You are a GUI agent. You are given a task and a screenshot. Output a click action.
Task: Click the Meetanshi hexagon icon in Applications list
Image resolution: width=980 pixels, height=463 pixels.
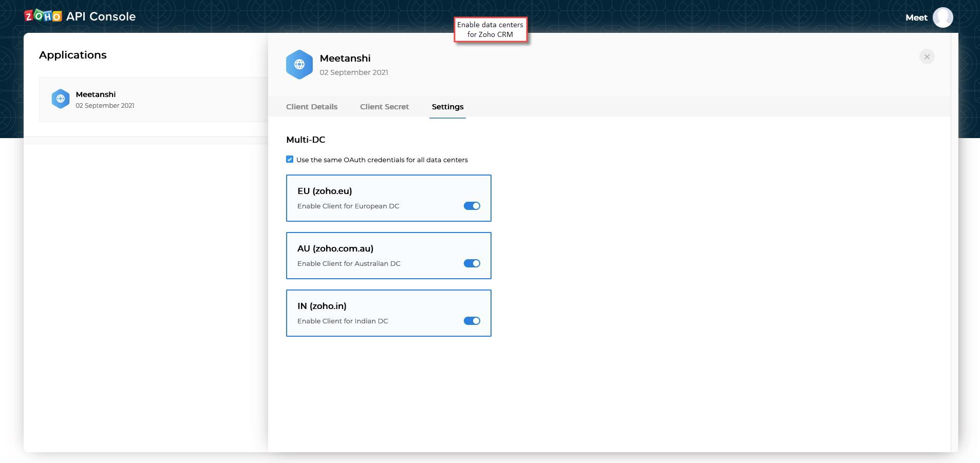pyautogui.click(x=61, y=99)
